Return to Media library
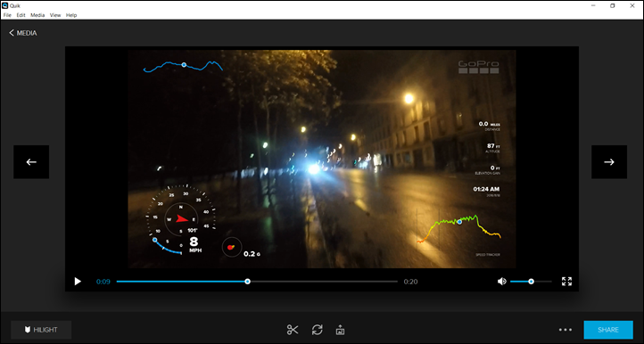The image size is (644, 344). [23, 33]
